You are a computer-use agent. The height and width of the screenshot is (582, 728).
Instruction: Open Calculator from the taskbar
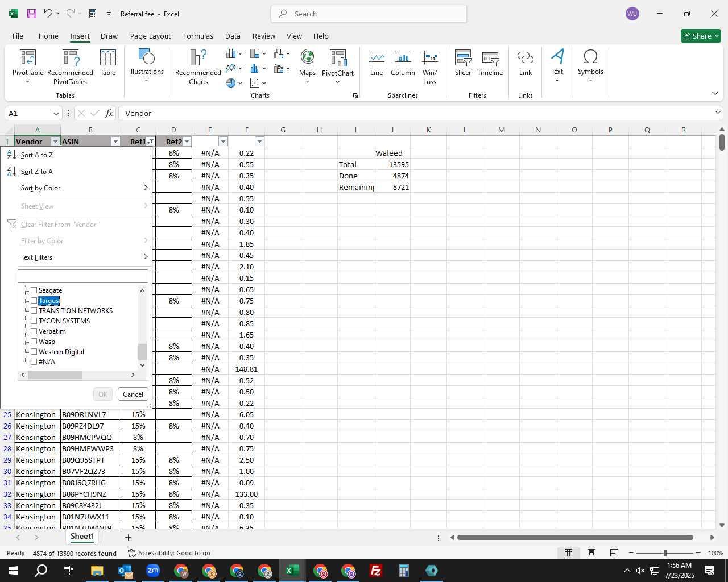pyautogui.click(x=404, y=571)
